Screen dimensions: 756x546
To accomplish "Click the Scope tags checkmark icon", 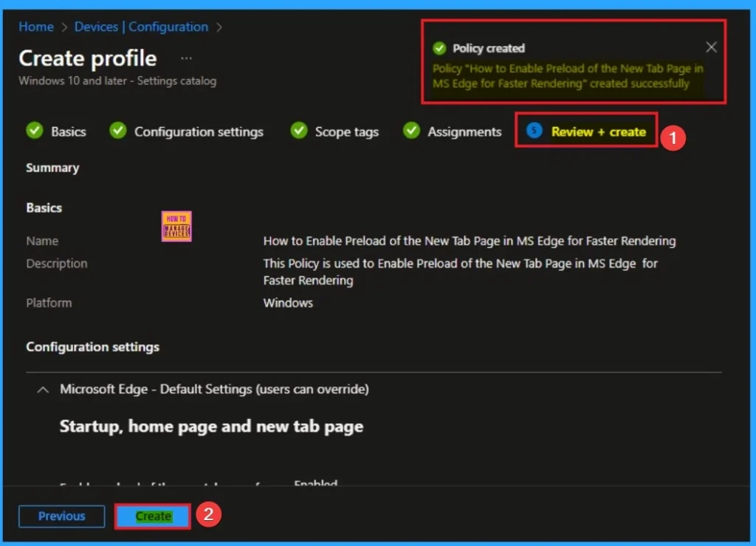I will click(299, 131).
